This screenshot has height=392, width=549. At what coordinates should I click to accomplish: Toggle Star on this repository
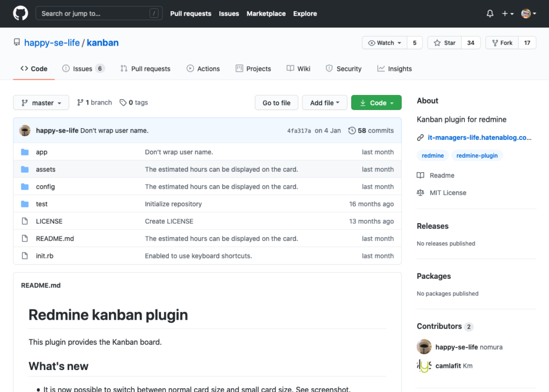[444, 43]
